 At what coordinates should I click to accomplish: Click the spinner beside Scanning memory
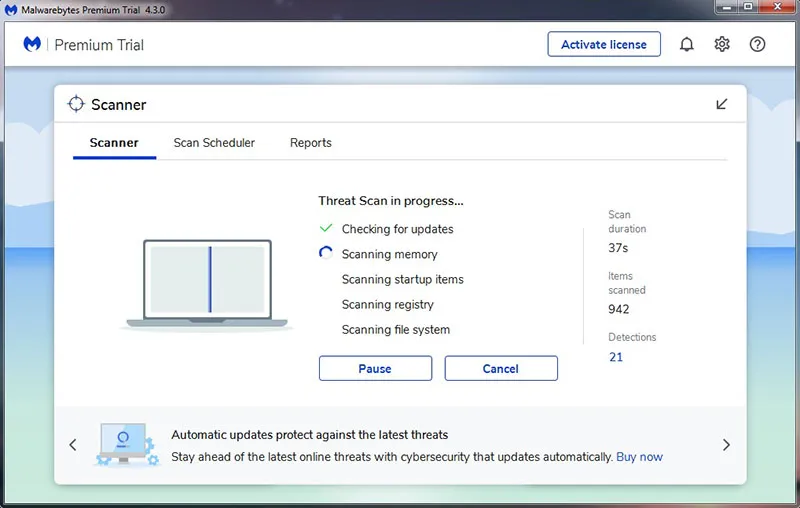pyautogui.click(x=326, y=252)
